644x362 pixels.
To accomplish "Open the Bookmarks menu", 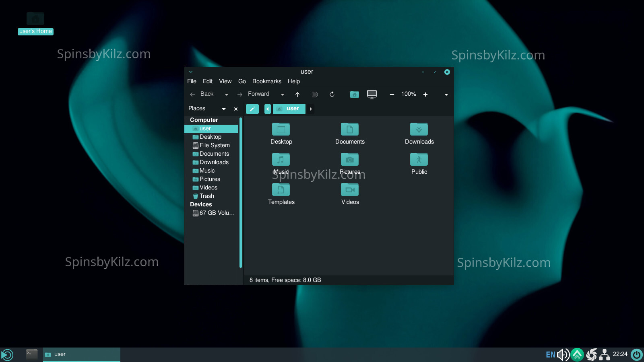I will pyautogui.click(x=266, y=81).
